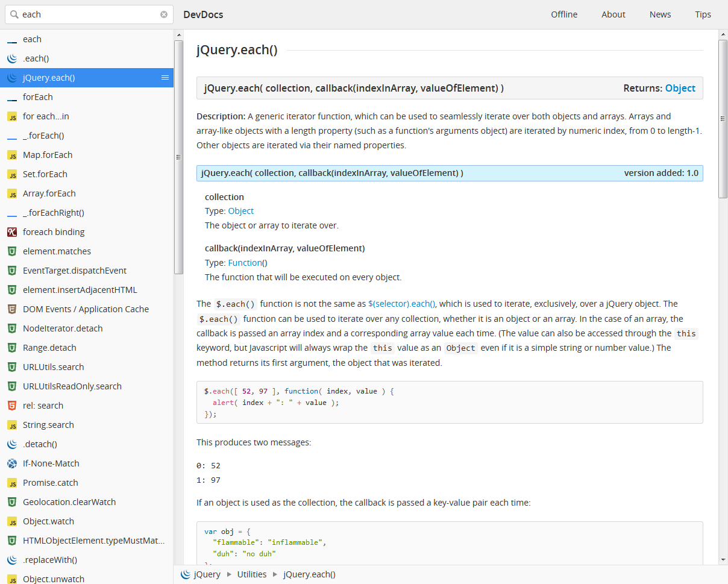This screenshot has width=728, height=584.
Task: Click the JS icon beside for each...in
Action: tap(12, 116)
